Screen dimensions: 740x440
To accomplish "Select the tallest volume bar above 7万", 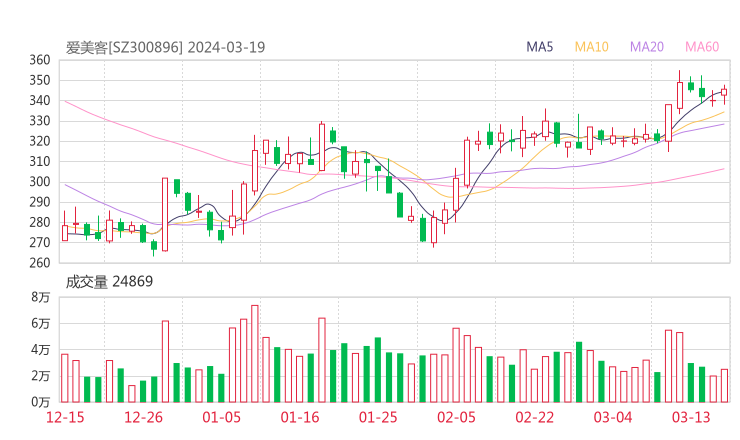I will click(x=255, y=354).
